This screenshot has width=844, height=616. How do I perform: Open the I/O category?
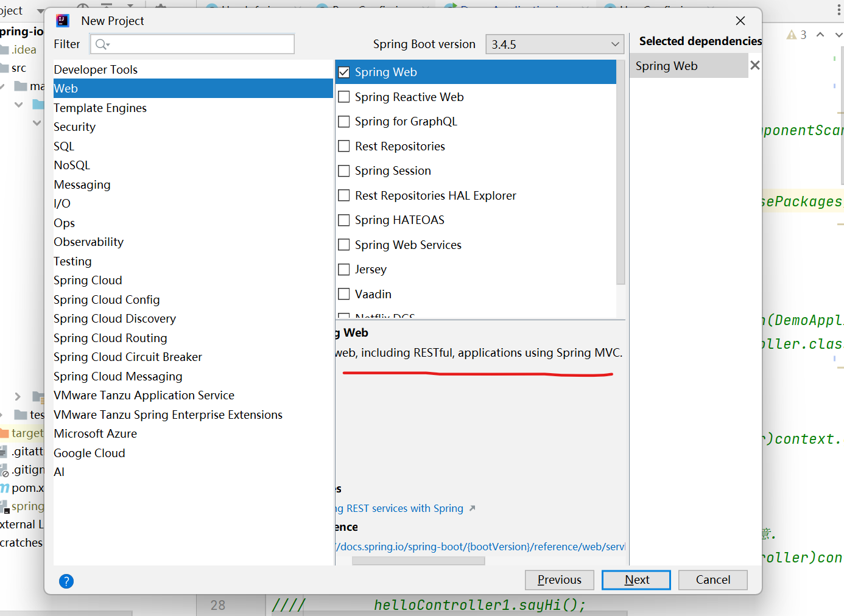pyautogui.click(x=193, y=203)
